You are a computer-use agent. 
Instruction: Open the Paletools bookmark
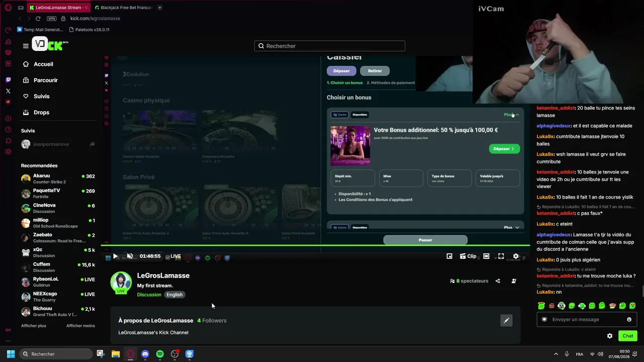(89, 30)
